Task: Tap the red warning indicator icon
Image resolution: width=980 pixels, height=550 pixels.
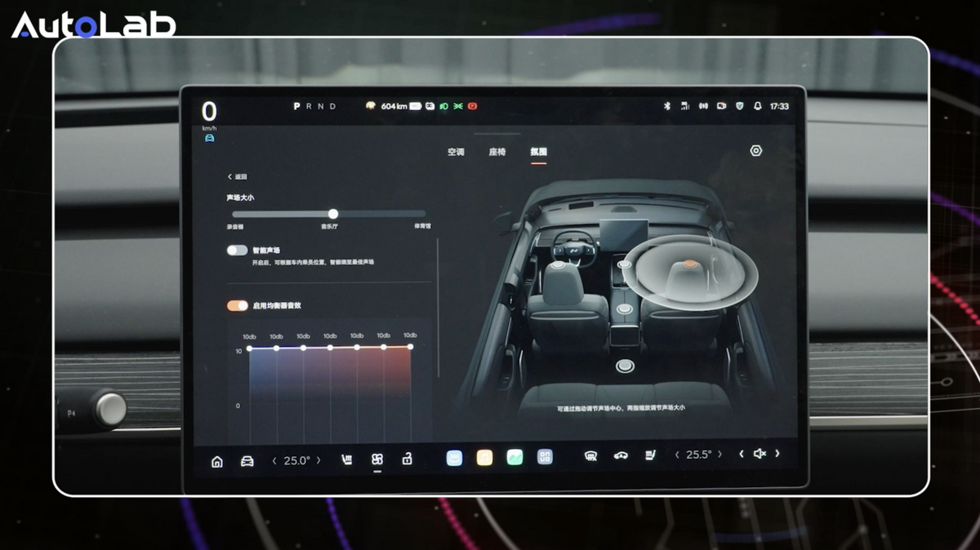Action: (472, 106)
